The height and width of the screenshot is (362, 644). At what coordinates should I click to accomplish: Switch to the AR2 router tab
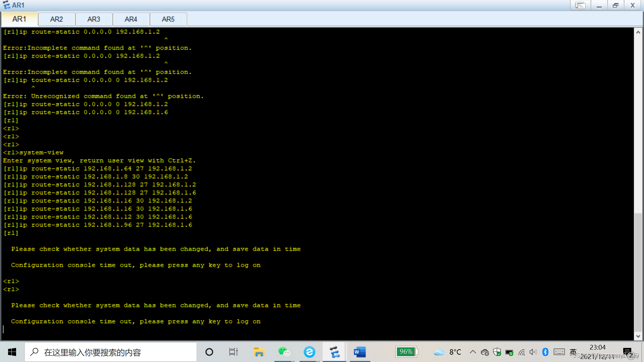tap(56, 19)
